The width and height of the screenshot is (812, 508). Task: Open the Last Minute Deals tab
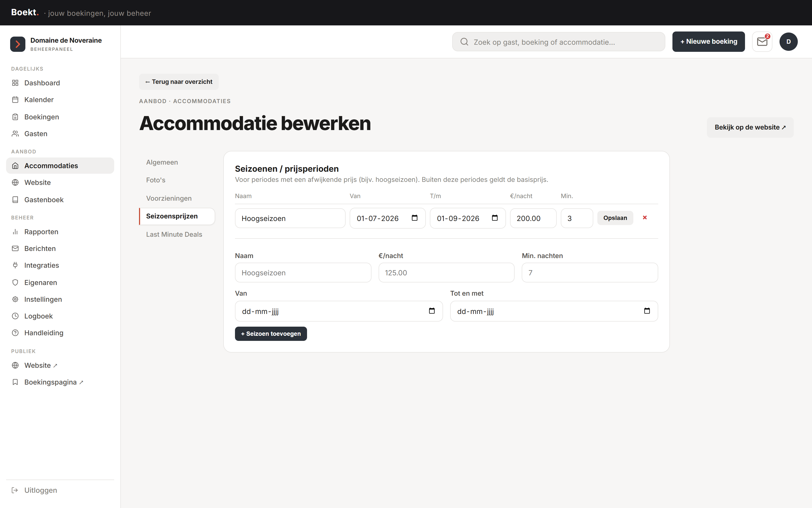tap(177, 234)
